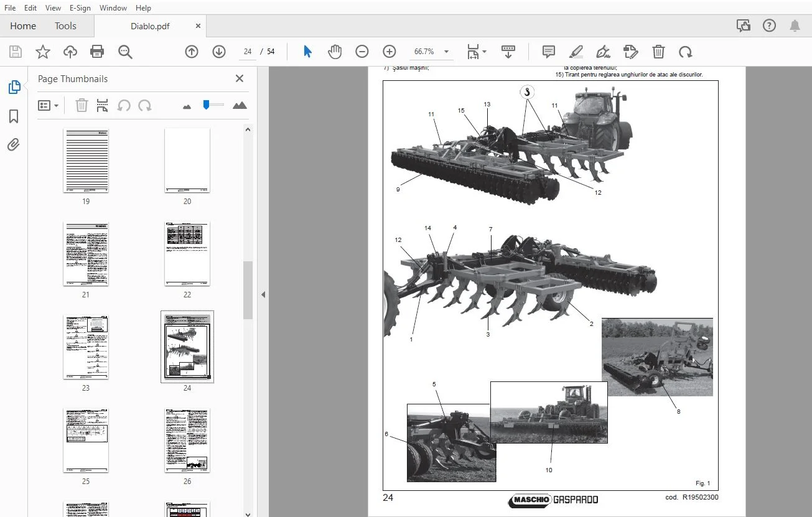Image resolution: width=812 pixels, height=517 pixels.
Task: Add a sticky note comment
Action: 548,52
